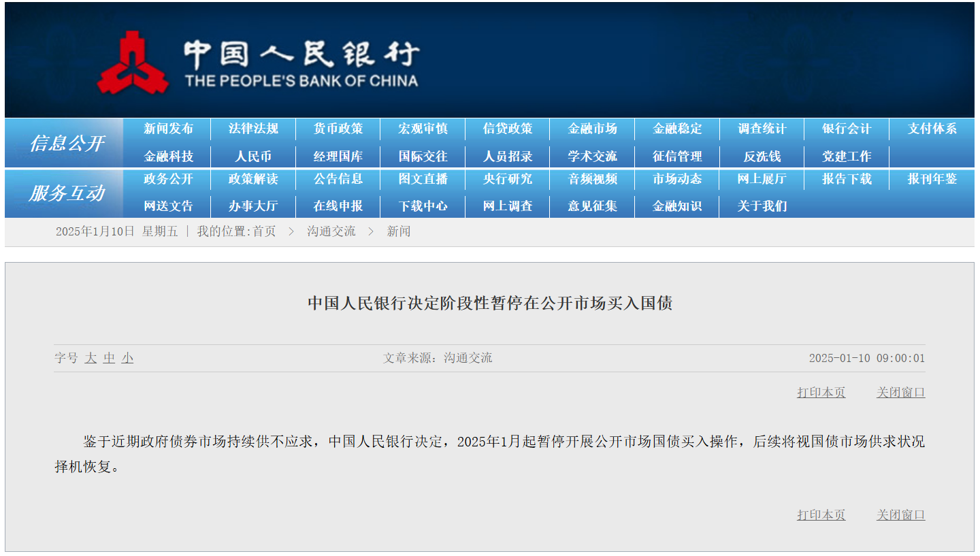This screenshot has width=980, height=556.
Task: Open 新闻发布 menu item
Action: 168,129
